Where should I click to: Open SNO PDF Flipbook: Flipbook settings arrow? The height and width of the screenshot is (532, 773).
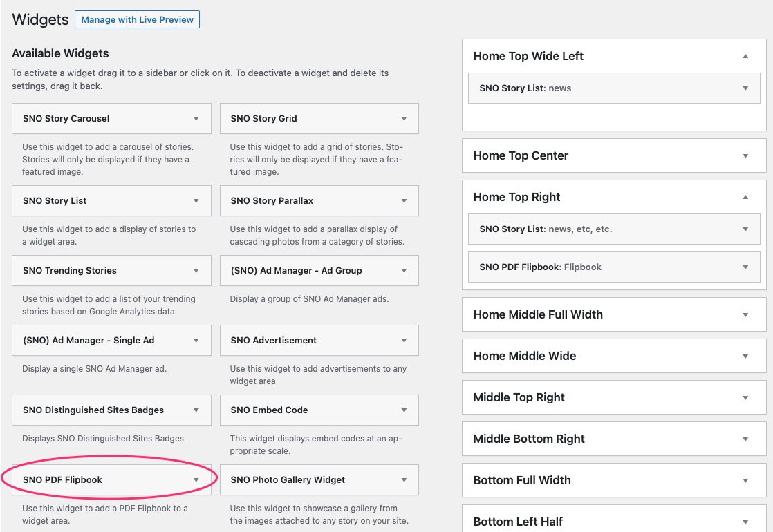[x=745, y=267]
